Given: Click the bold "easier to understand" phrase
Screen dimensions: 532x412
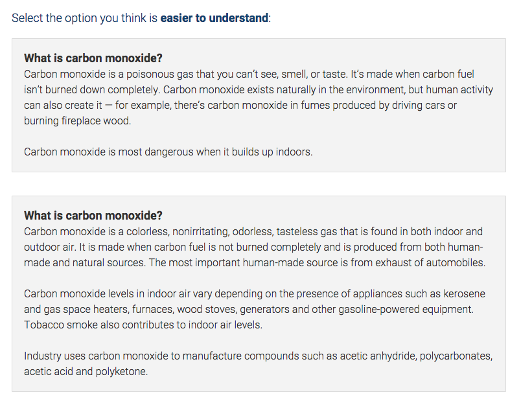Looking at the screenshot, I should coord(214,18).
